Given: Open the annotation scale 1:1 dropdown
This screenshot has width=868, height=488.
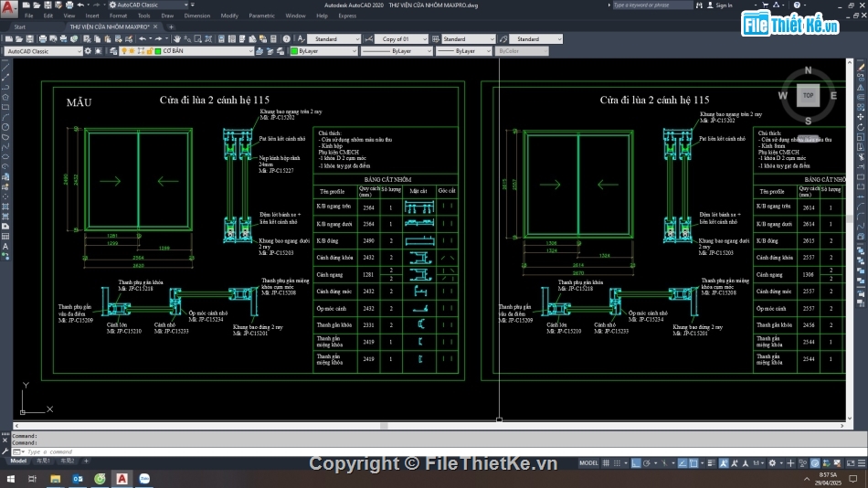Looking at the screenshot, I should click(x=757, y=463).
